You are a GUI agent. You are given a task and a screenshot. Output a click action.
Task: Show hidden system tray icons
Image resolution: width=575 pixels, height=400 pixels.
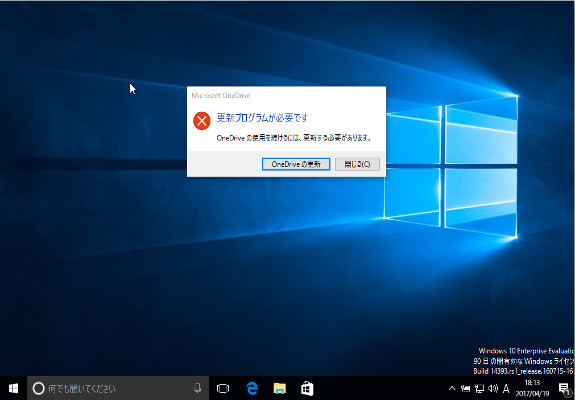[452, 388]
